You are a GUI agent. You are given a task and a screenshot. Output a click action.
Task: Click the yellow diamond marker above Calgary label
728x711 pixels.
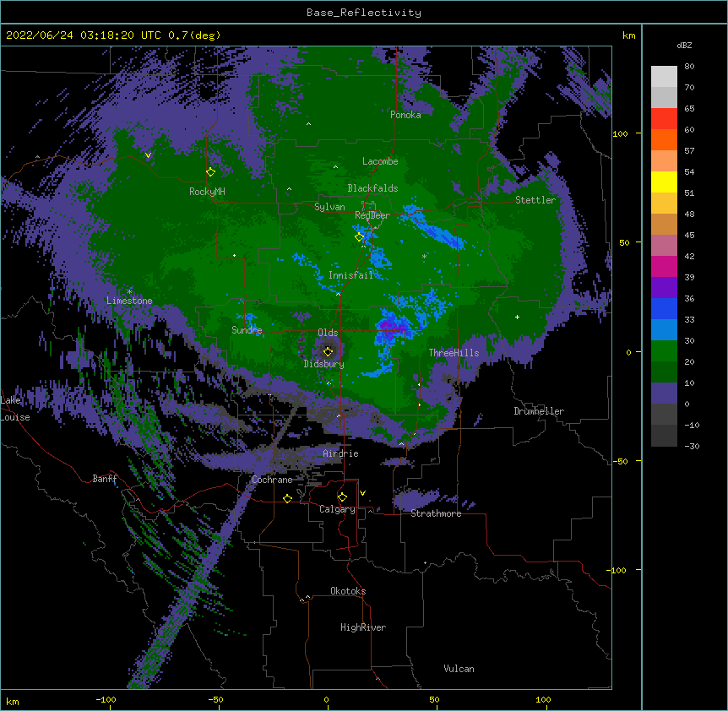342,497
